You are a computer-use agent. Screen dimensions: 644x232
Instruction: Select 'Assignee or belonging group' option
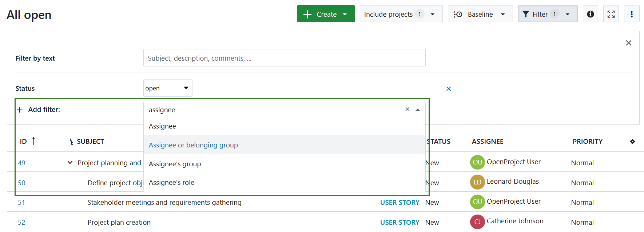point(193,145)
